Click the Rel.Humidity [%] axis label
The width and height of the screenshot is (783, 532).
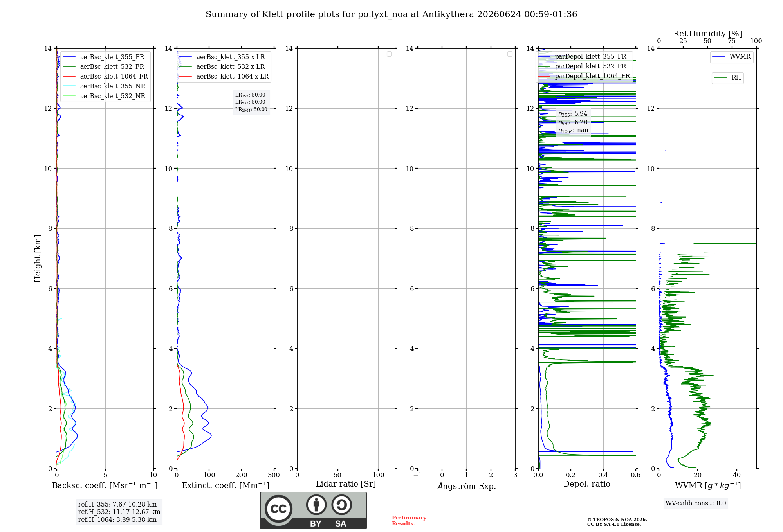pyautogui.click(x=708, y=34)
